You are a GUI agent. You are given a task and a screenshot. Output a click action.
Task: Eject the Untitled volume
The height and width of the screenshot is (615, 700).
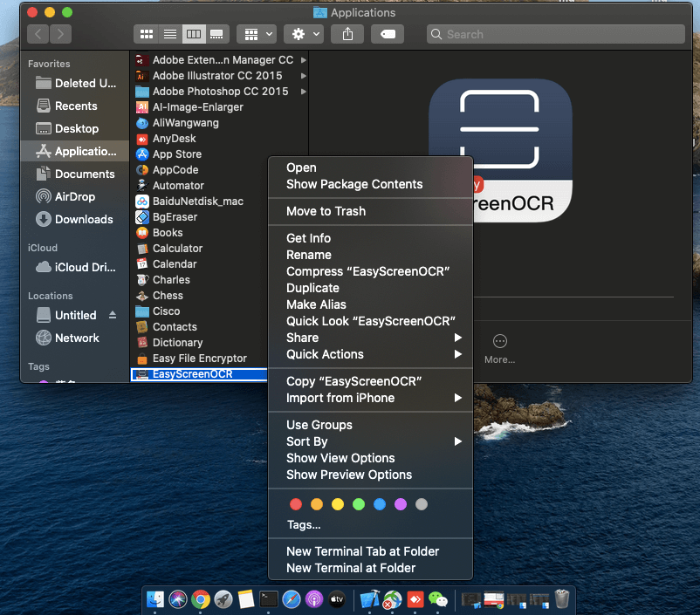(x=112, y=315)
